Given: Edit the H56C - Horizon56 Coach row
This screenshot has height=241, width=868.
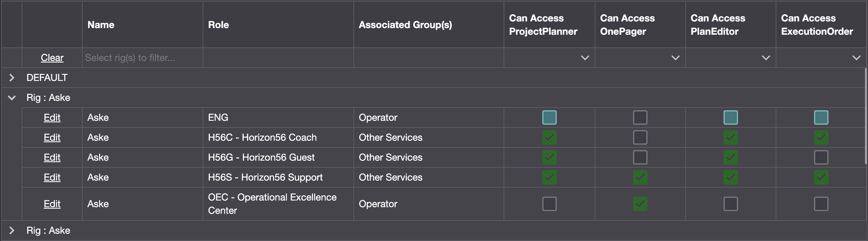Looking at the screenshot, I should click(52, 137).
